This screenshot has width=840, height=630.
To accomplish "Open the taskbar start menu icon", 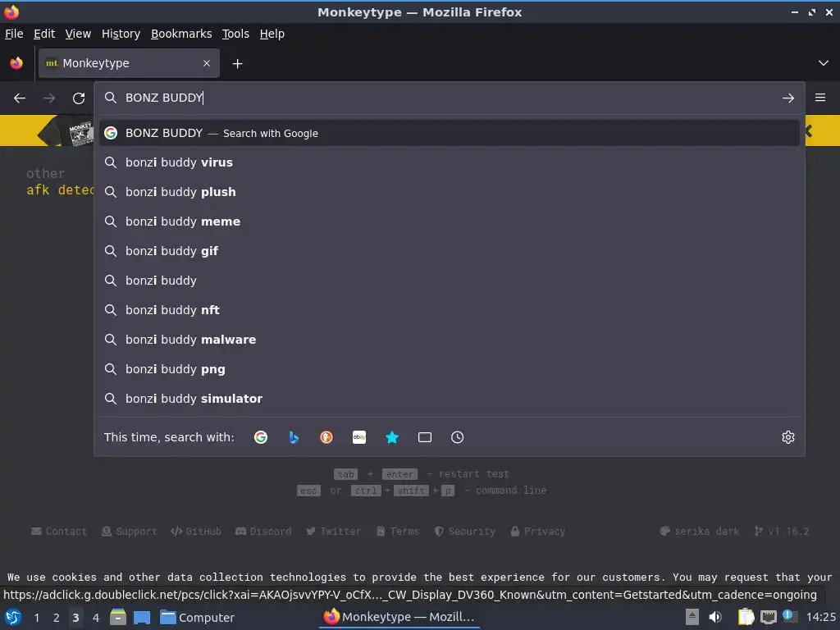I will tap(13, 617).
